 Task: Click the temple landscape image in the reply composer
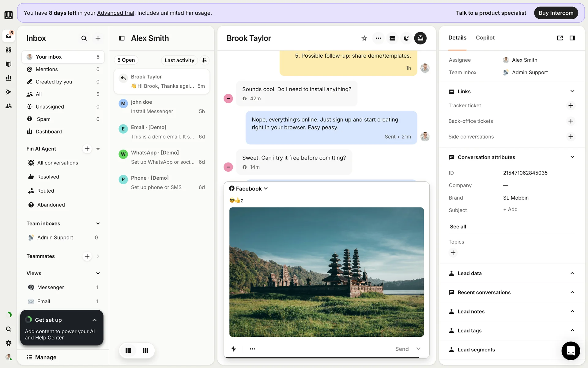coord(326,272)
